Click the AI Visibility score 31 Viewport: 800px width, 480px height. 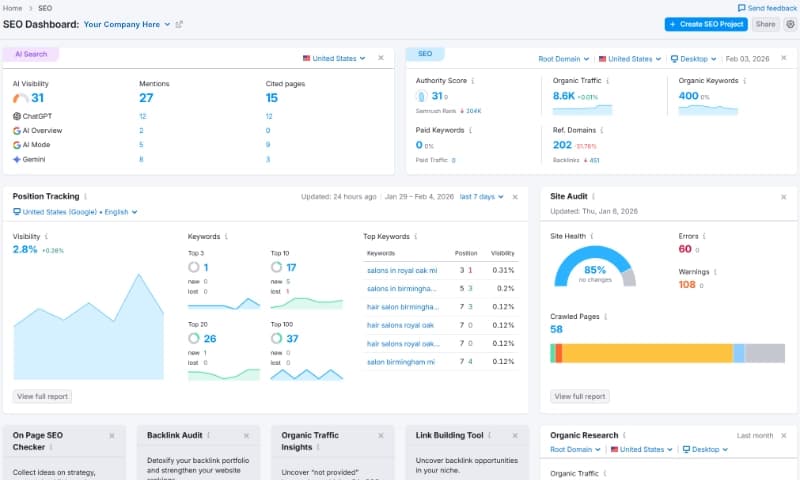coord(38,98)
